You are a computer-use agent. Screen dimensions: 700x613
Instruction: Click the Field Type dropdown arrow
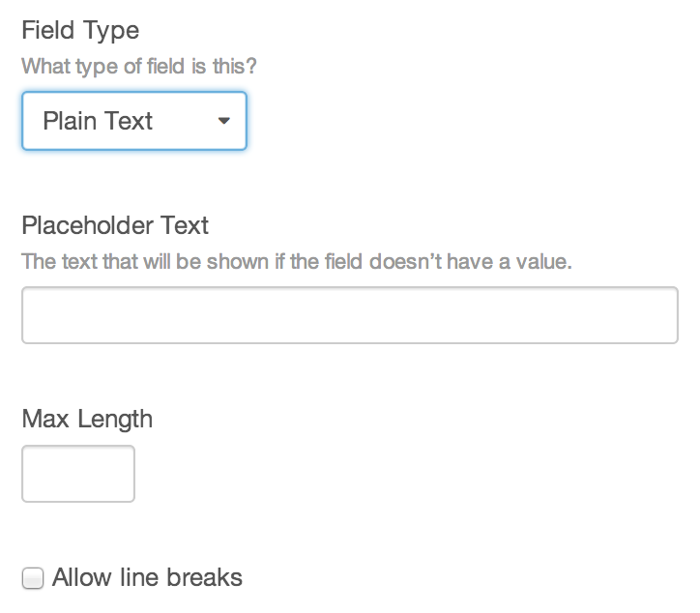tap(224, 122)
